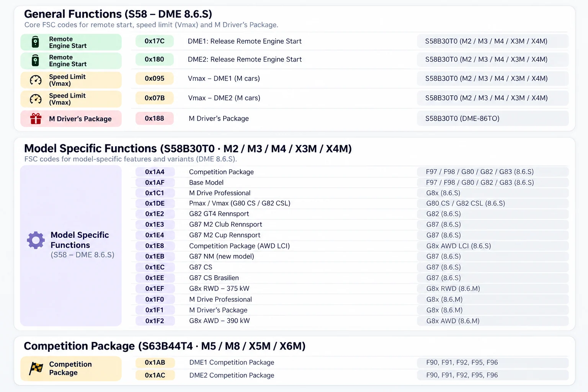588x392 pixels.
Task: Select the "Vmax – DME2 (M cars)" text
Action: pos(224,98)
